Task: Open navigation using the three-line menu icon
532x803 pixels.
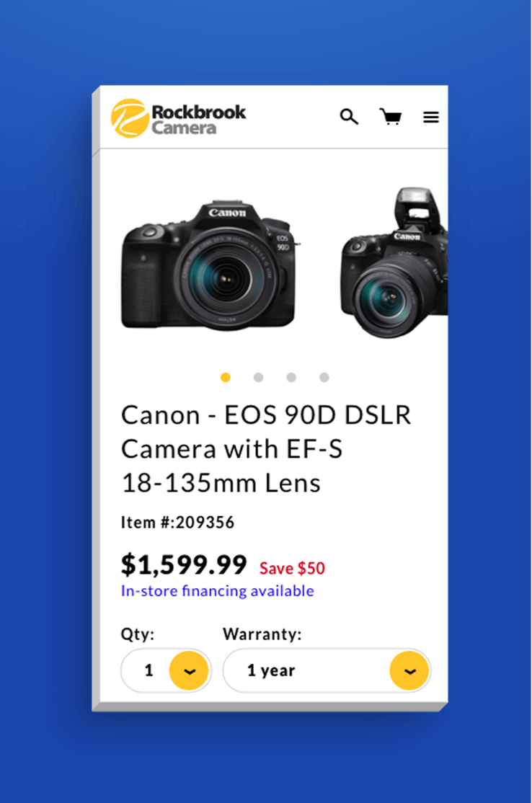Action: click(431, 116)
